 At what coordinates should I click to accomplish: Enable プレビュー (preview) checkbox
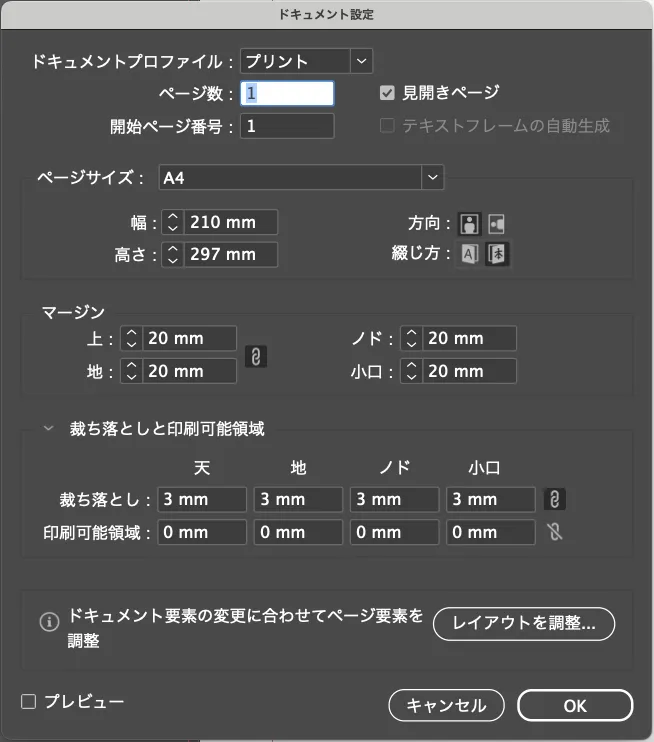pos(28,701)
